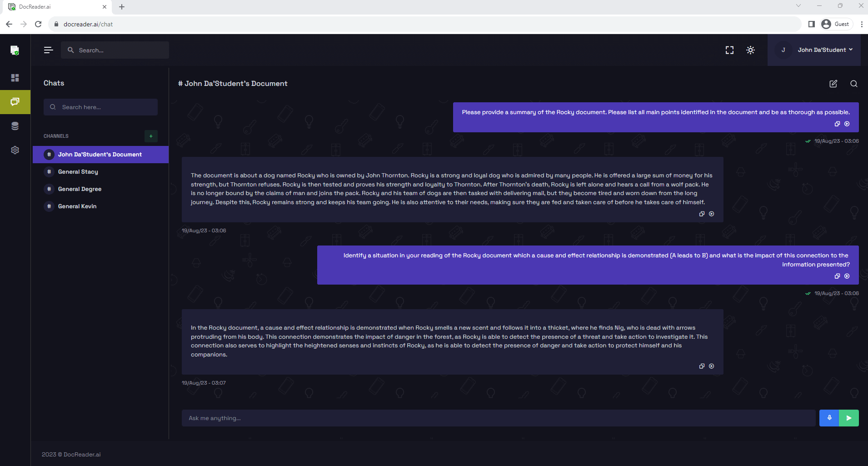Click the edit icon beside the document title
Screen dimensions: 868x466
pyautogui.click(x=833, y=84)
